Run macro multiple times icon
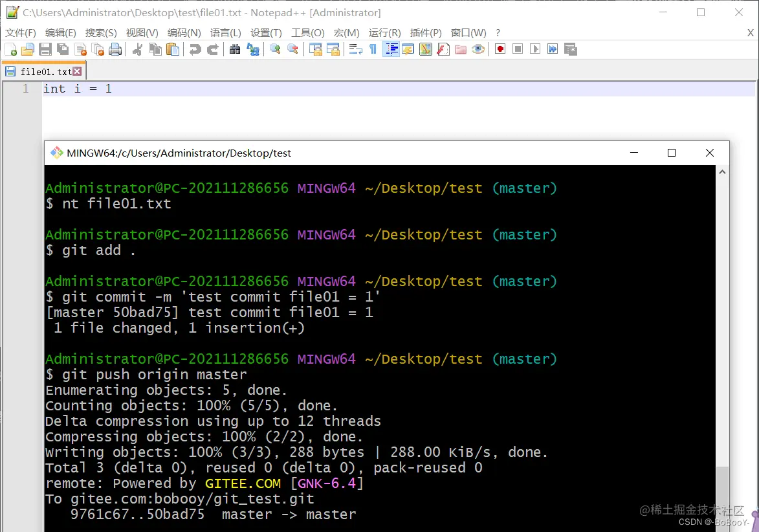Screen dimensions: 759x532 point(553,49)
